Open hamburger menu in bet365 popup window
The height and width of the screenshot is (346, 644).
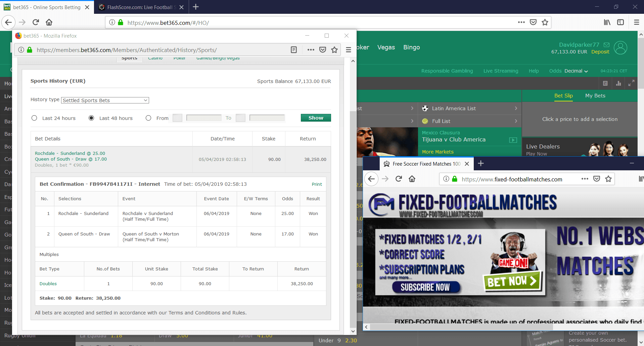pyautogui.click(x=349, y=50)
